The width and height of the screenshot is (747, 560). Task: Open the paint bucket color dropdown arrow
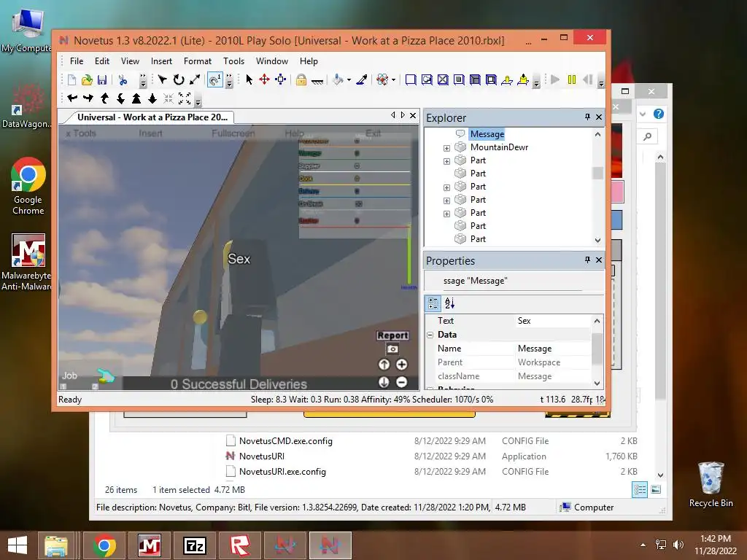(349, 80)
